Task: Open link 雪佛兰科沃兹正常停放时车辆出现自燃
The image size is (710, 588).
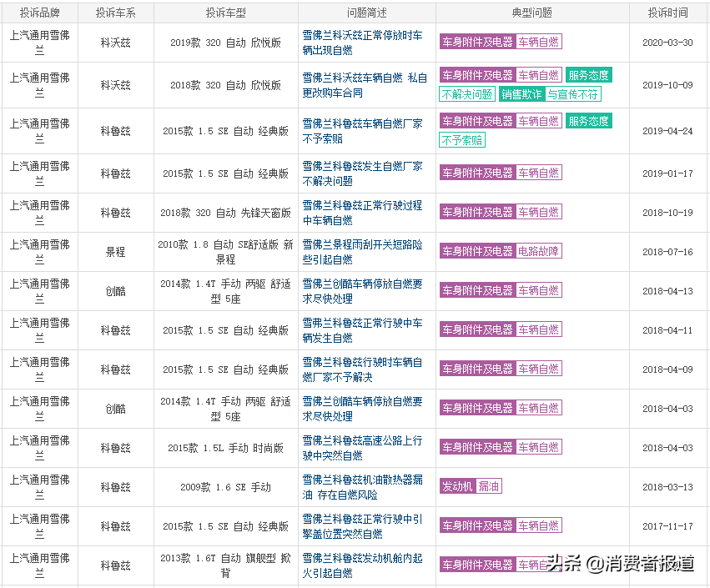Action: [363, 43]
